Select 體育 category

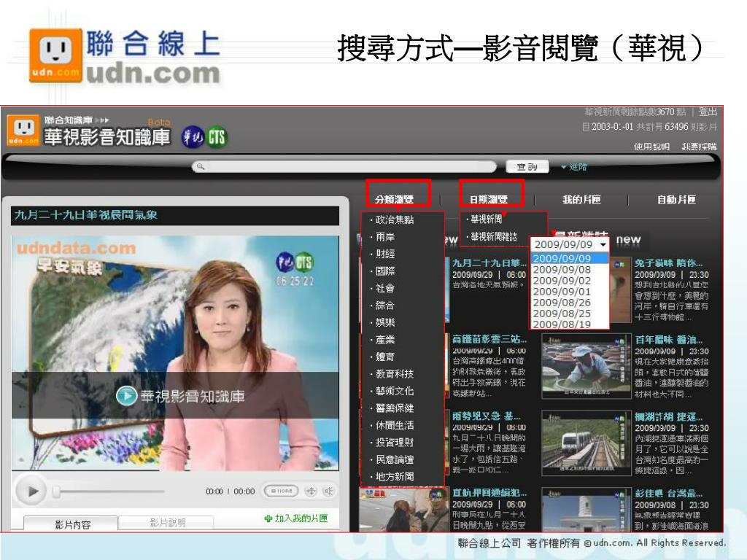385,357
